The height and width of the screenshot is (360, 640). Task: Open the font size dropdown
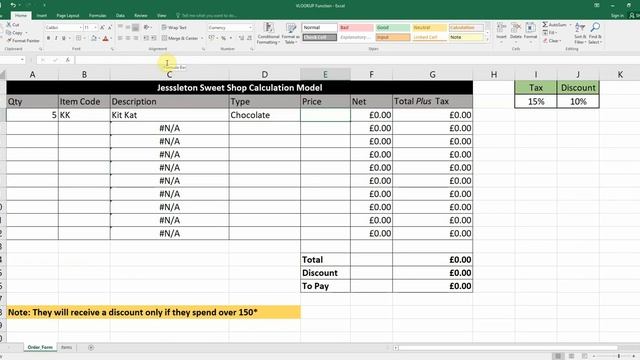click(95, 27)
